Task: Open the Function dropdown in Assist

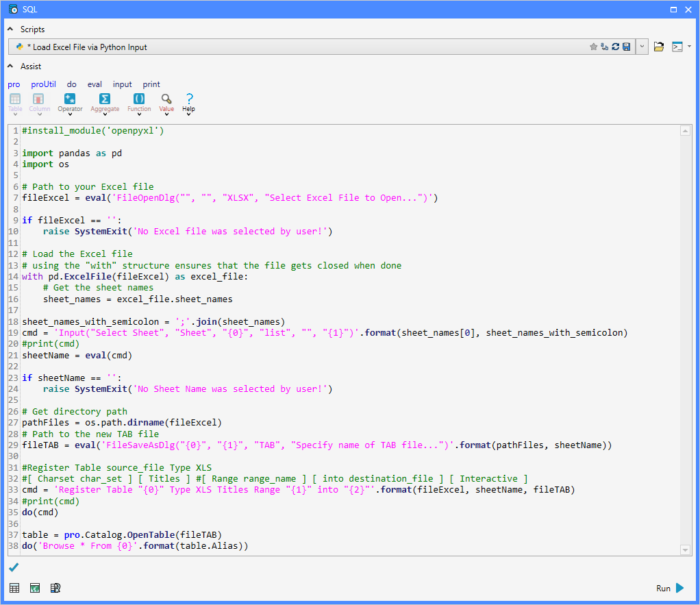Action: 139,103
